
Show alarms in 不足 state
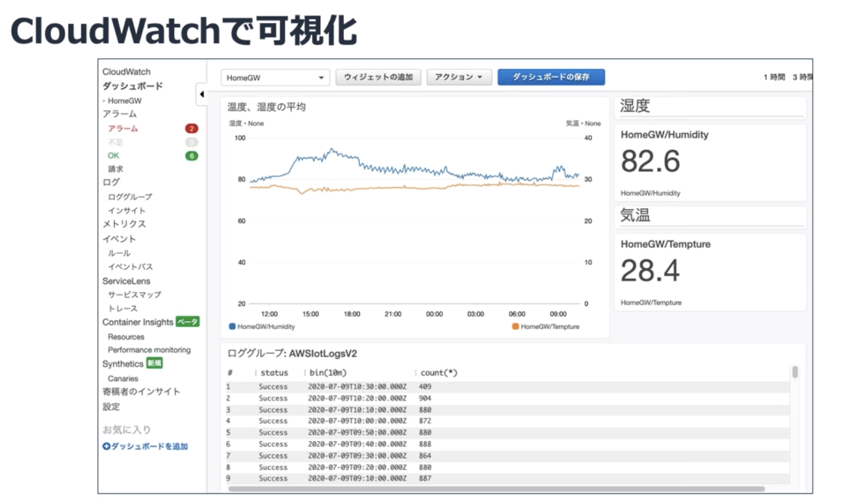(x=115, y=142)
